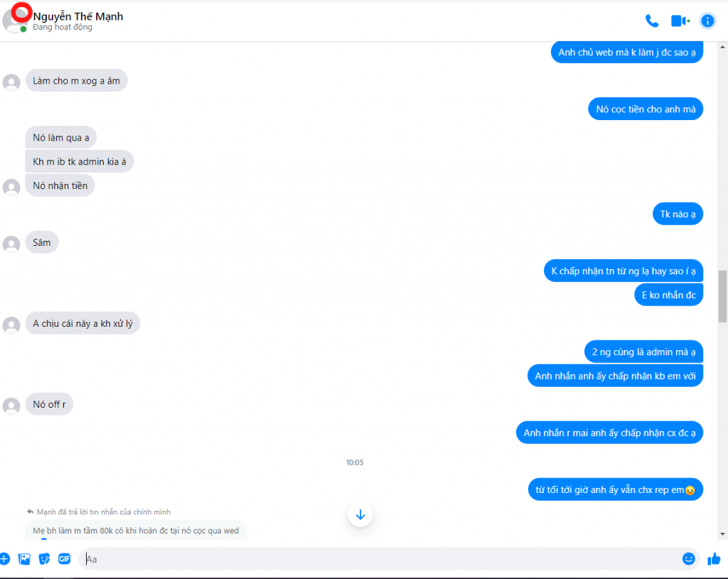
Task: Click sender avatar beside 'Sâm' message
Action: pos(11,244)
